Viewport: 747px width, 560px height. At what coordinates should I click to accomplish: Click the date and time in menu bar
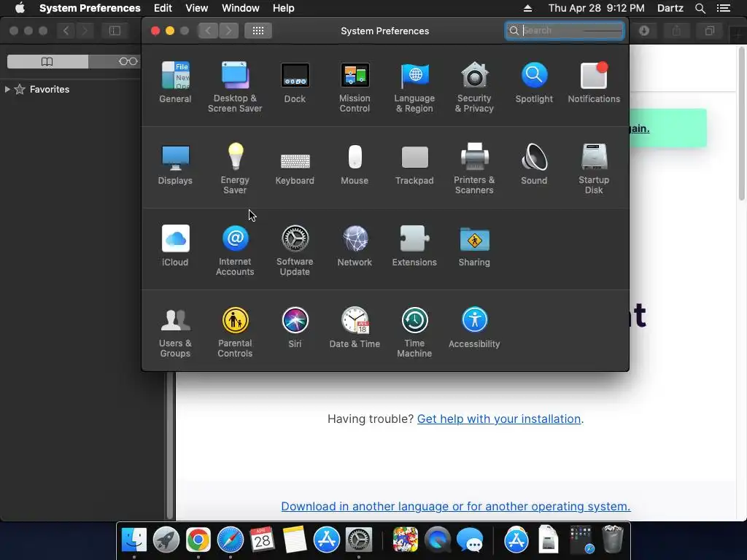(597, 8)
